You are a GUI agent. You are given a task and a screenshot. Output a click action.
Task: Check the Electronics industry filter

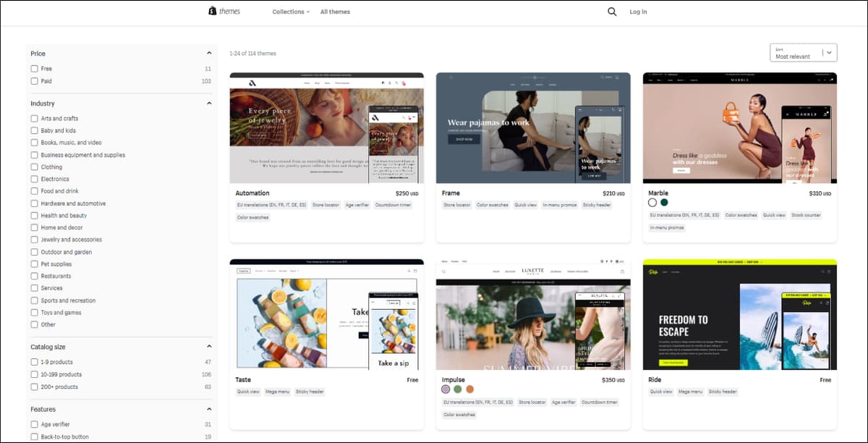(x=34, y=179)
